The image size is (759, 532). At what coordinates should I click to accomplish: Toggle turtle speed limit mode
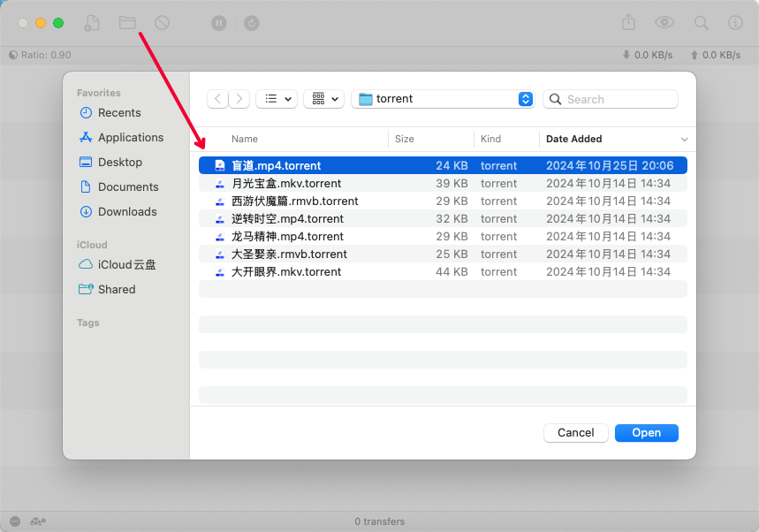[x=38, y=521]
